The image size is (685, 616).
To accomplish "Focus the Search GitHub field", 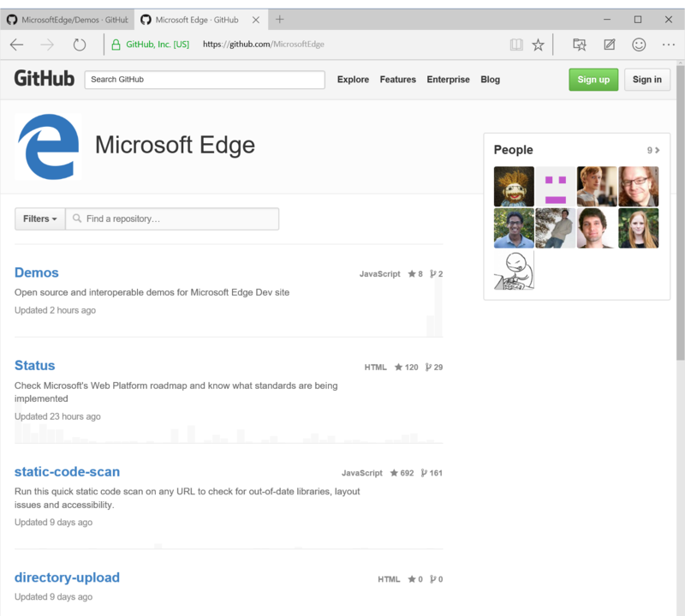I will point(205,80).
